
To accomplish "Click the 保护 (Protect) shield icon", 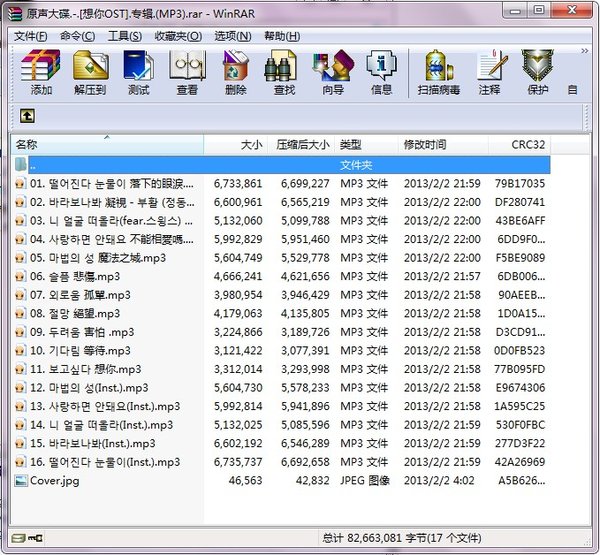I will coord(538,72).
